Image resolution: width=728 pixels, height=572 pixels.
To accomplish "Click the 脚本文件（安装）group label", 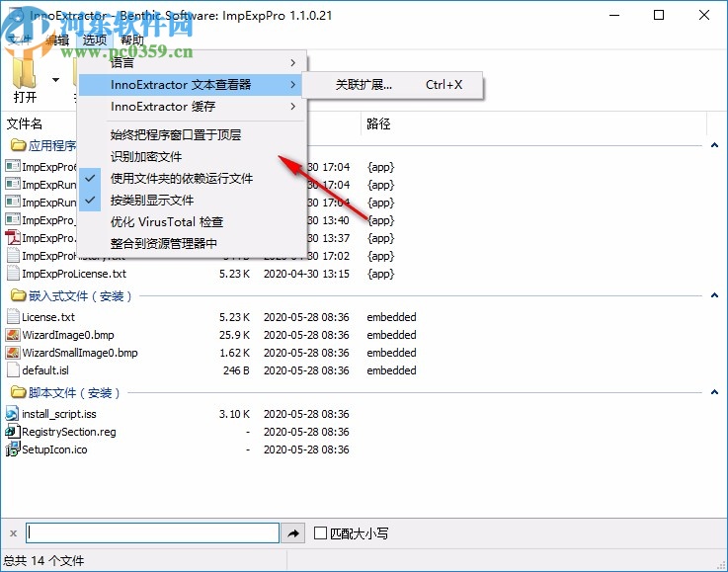I will pyautogui.click(x=74, y=393).
